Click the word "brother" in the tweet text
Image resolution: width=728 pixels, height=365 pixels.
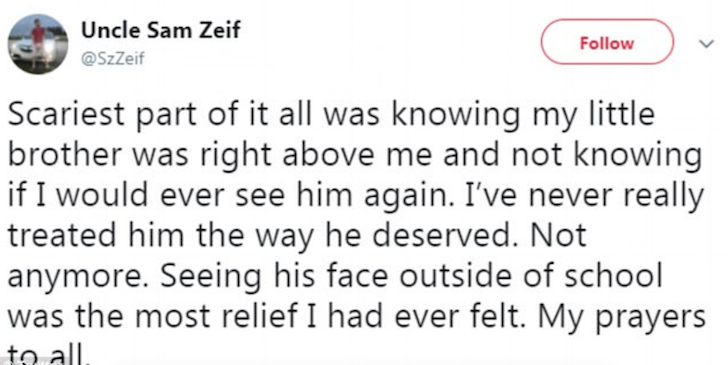[65, 156]
